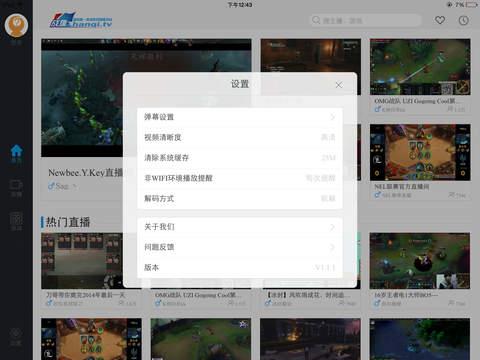Go to Home via sidebar house icon
Screen dimensions: 480x360
click(16, 153)
